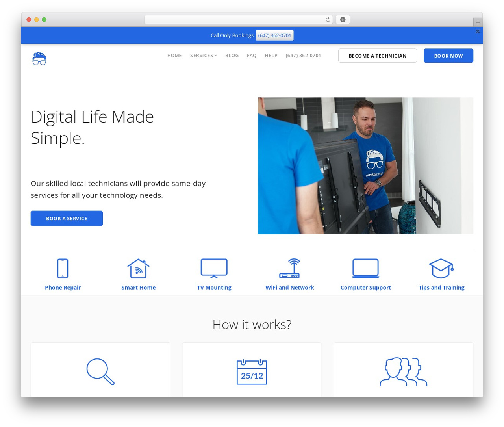Click the browser address bar field
Screen dimensions: 504x427
(x=238, y=20)
